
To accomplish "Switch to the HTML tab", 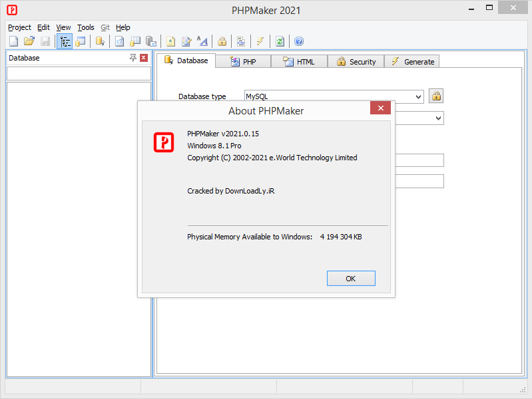I will click(x=299, y=62).
